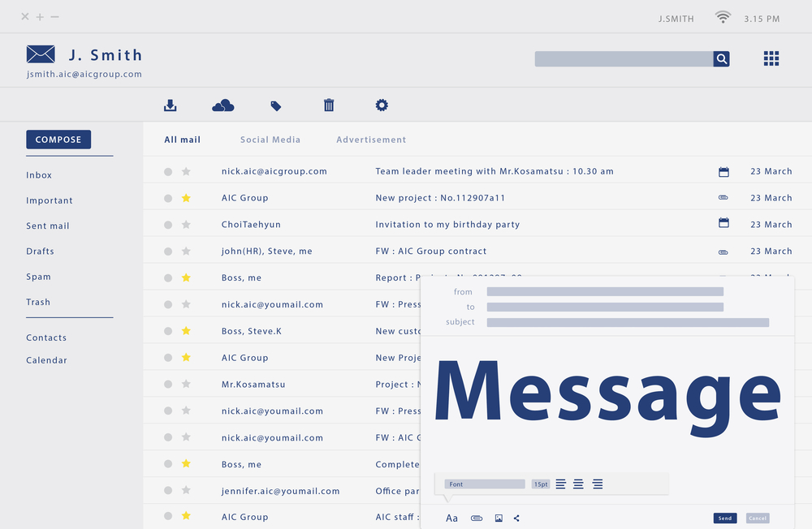Click the download messages icon
The height and width of the screenshot is (529, 812).
pos(170,105)
